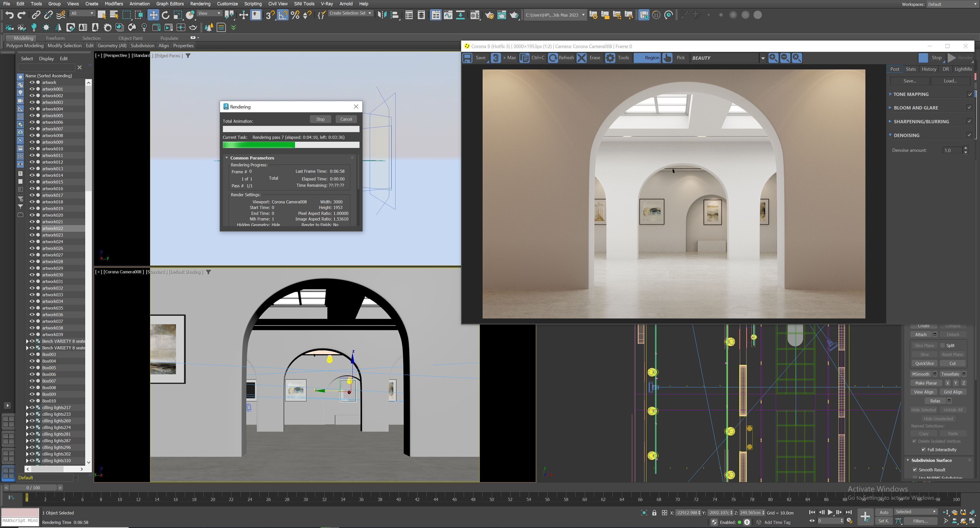
Task: Click the Undo arrow icon
Action: pos(9,15)
